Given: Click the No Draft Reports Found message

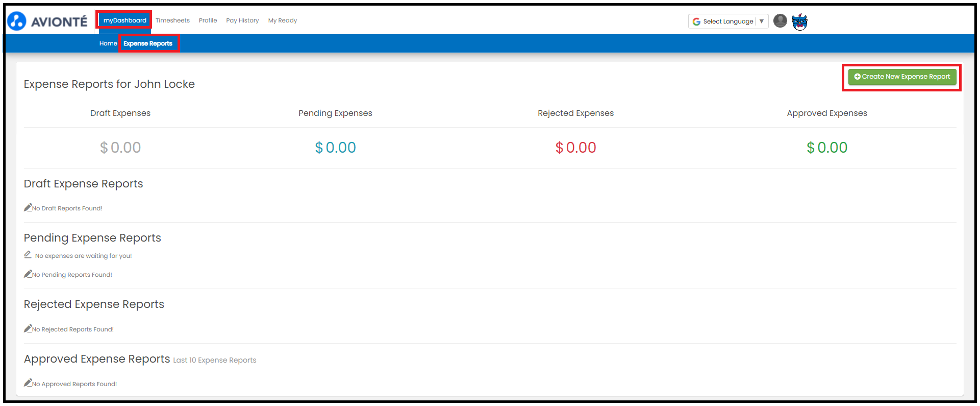Looking at the screenshot, I should (67, 208).
